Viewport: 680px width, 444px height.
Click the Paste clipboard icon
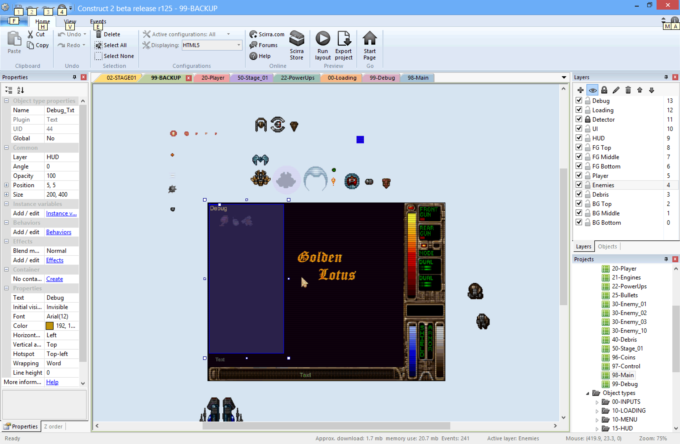14,39
